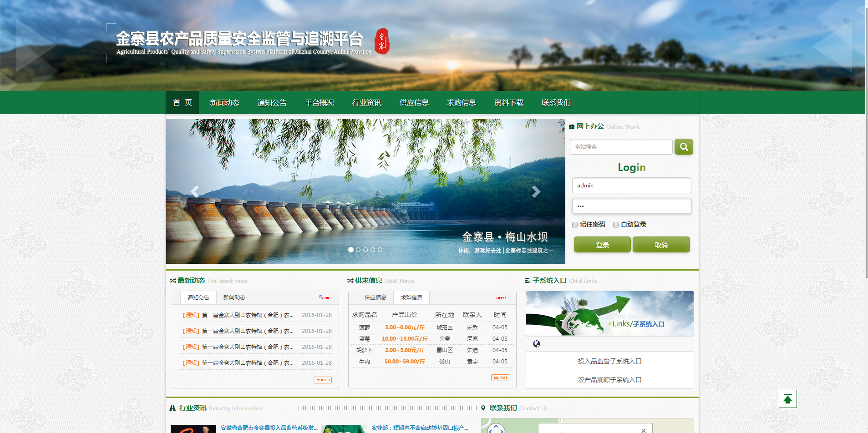Enable the 自动登录 checkbox
The height and width of the screenshot is (433, 868).
click(616, 225)
